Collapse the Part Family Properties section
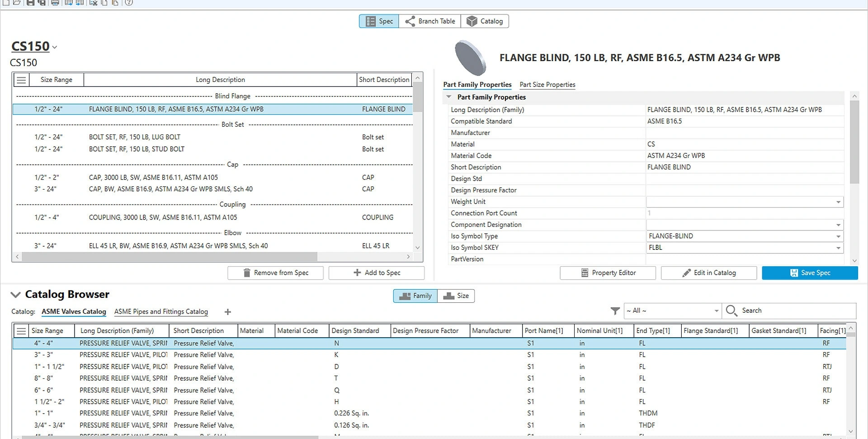 pyautogui.click(x=449, y=97)
